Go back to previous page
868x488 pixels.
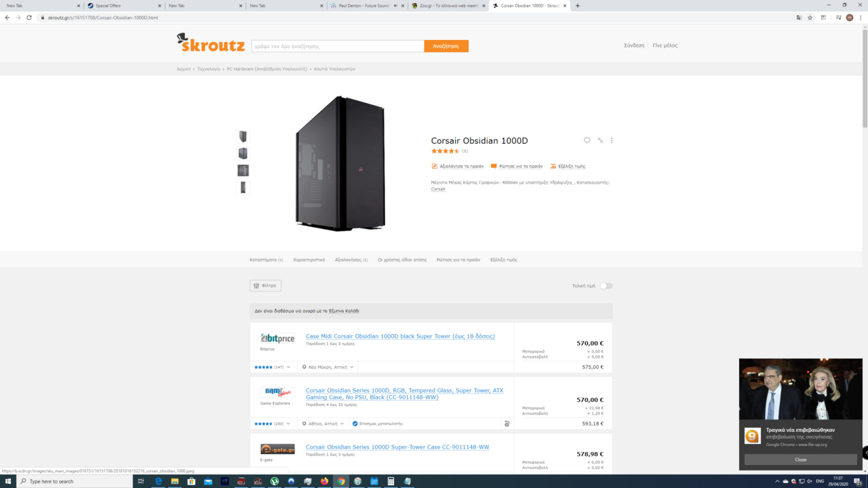(x=7, y=18)
